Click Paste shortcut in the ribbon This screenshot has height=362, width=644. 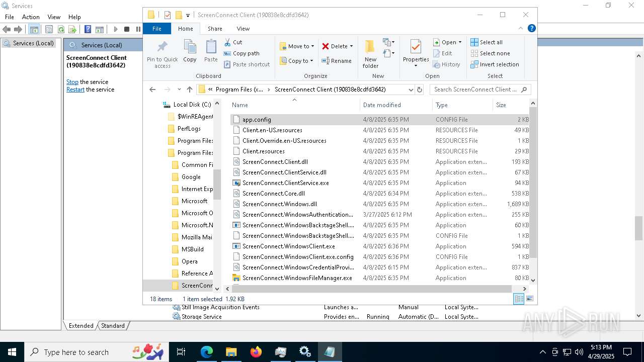point(247,64)
